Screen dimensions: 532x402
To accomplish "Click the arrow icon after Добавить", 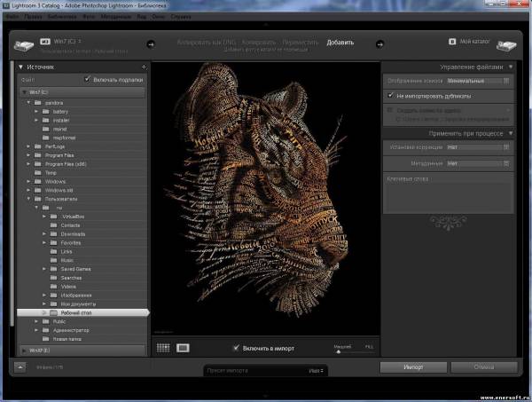I will coord(379,44).
